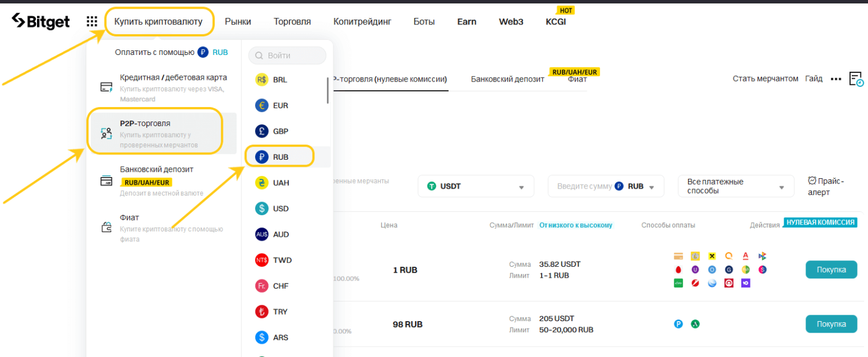This screenshot has width=868, height=357.
Task: Choose TRY currency in list
Action: (287, 311)
